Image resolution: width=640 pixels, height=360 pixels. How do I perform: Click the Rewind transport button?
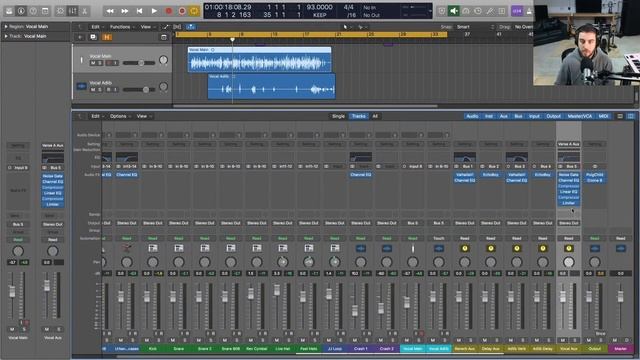tap(110, 11)
